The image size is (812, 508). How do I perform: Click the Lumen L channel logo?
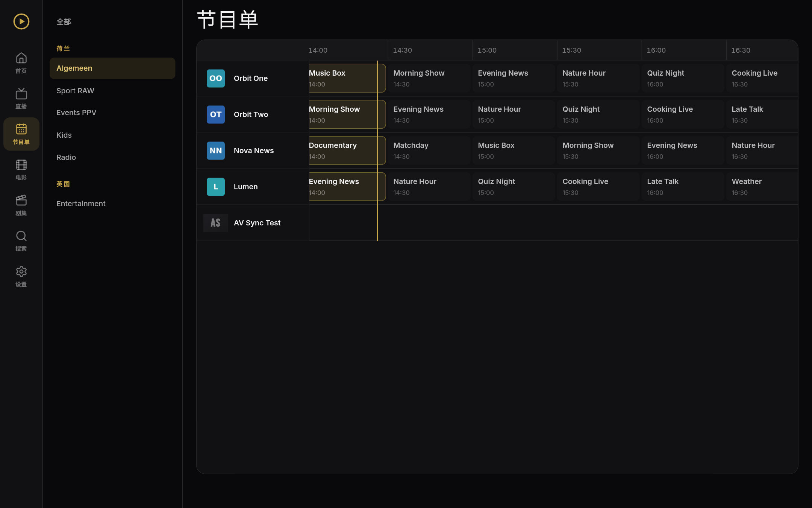216,187
